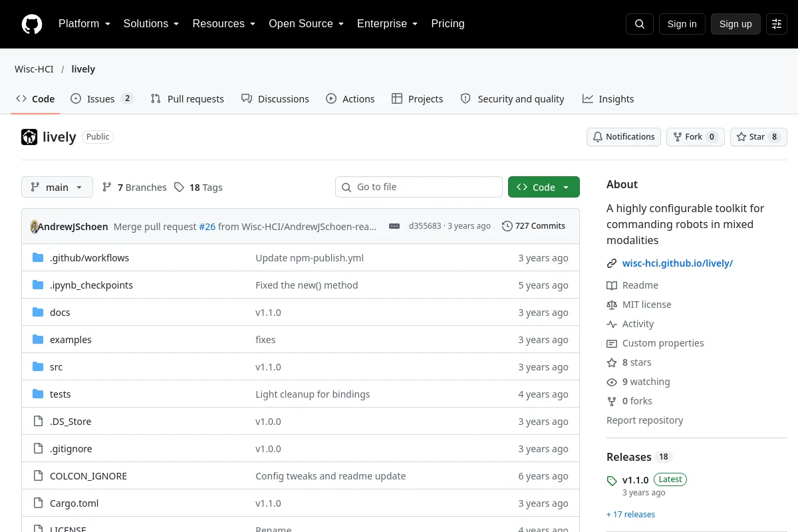Image resolution: width=798 pixels, height=532 pixels.
Task: Click the tag icon beside v1.1.0 release
Action: tap(612, 480)
